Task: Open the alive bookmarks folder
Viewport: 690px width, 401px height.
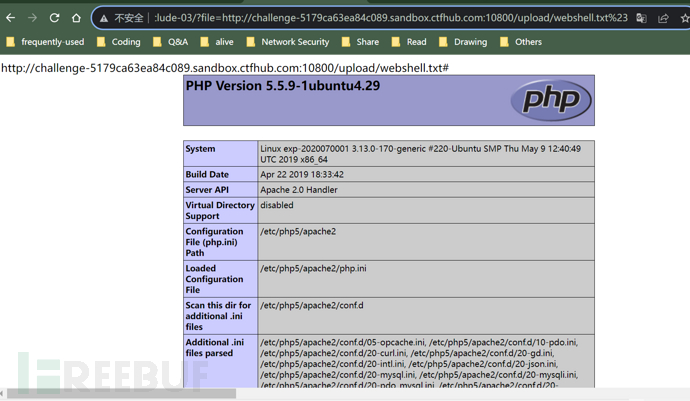Action: [x=217, y=42]
